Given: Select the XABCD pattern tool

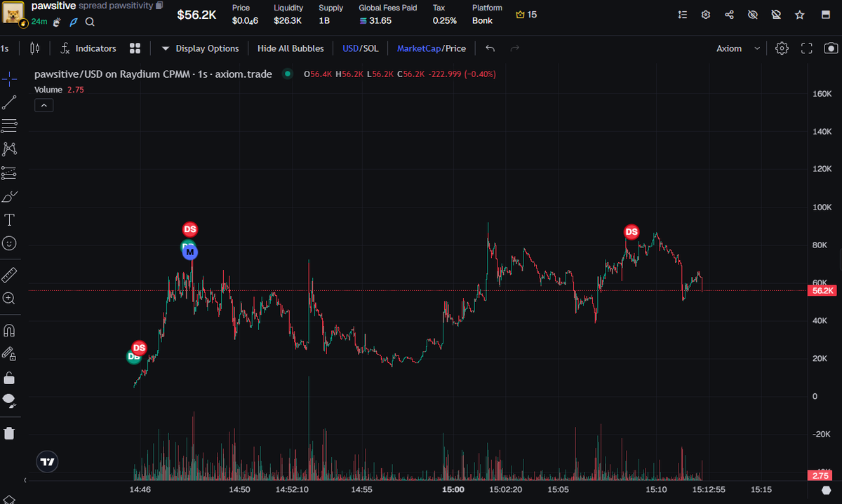Looking at the screenshot, I should [x=10, y=149].
